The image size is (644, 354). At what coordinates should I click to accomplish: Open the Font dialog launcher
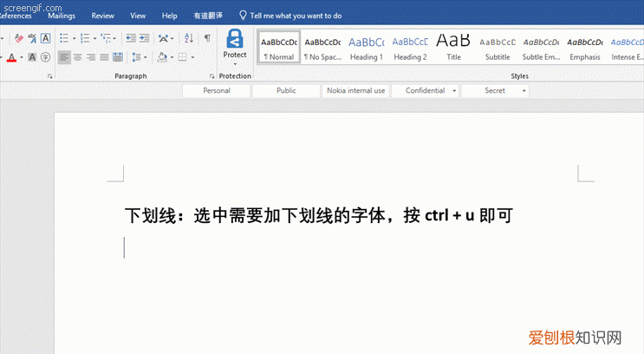(x=49, y=76)
